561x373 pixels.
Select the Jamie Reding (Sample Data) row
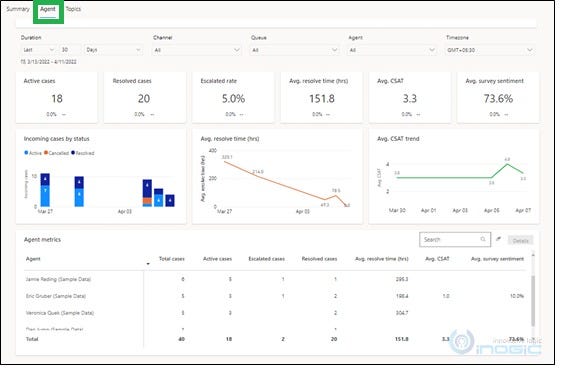275,279
